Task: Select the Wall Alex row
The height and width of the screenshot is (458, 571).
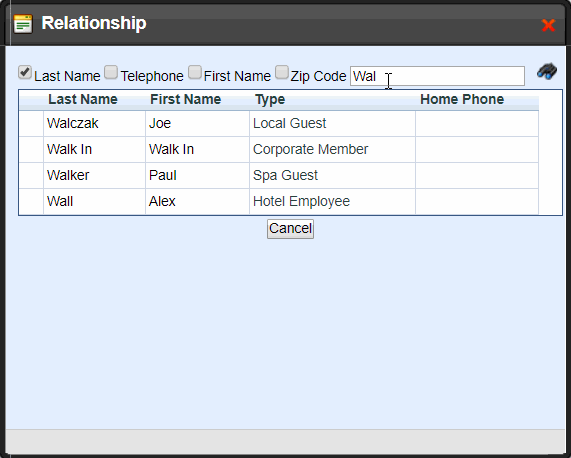Action: pyautogui.click(x=279, y=201)
